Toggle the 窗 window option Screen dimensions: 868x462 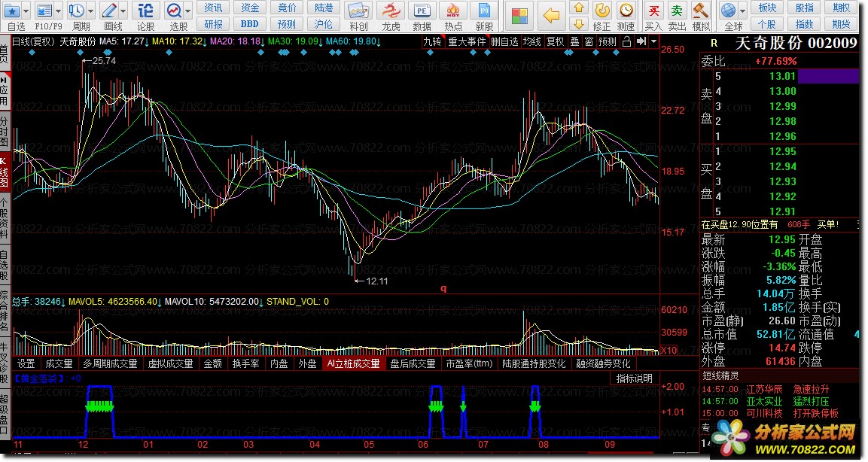589,41
